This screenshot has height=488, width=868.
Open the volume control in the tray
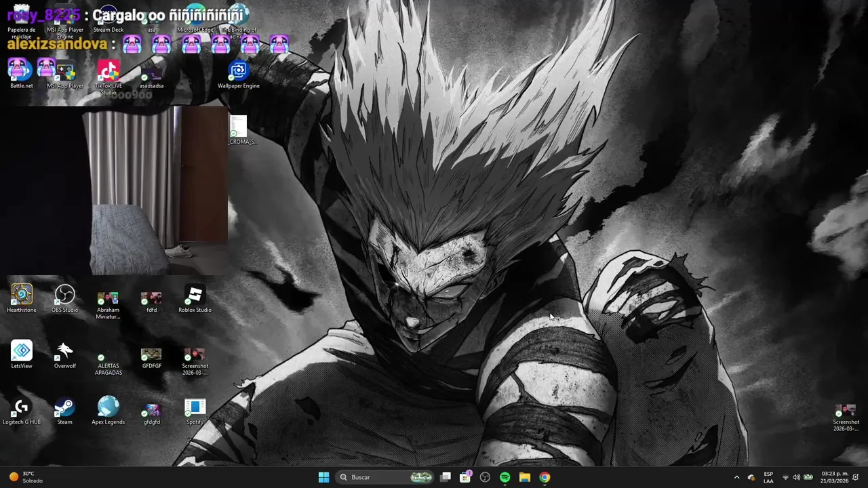tap(797, 477)
